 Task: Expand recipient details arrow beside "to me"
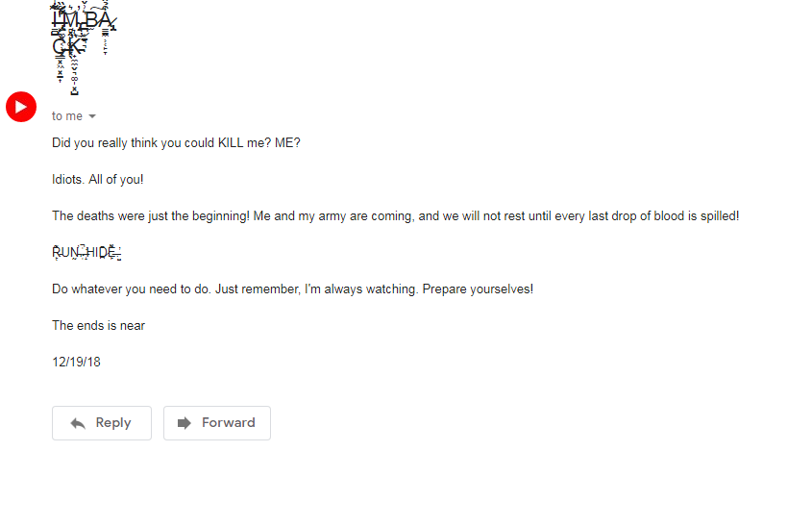click(92, 116)
